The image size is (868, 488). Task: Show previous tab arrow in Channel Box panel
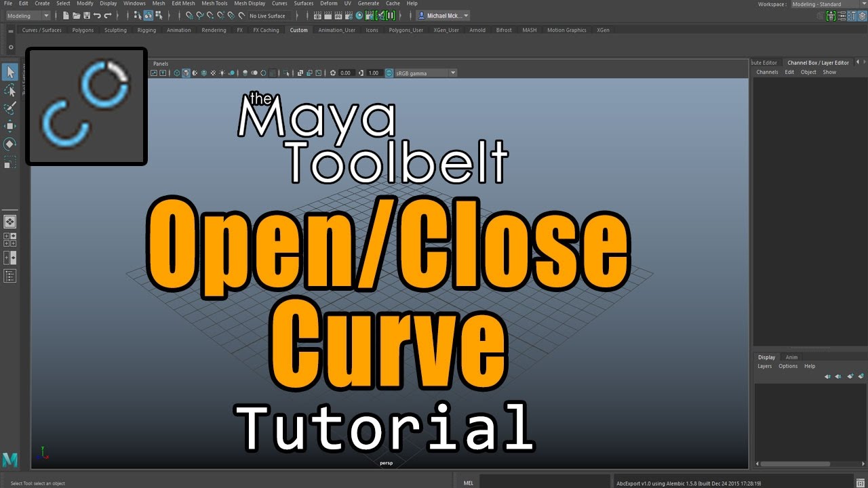tap(857, 62)
